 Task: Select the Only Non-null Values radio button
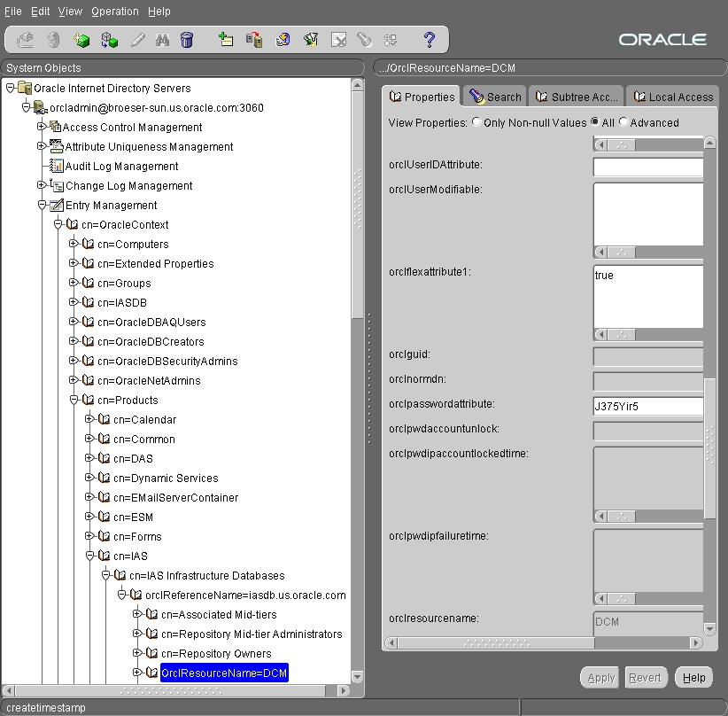pyautogui.click(x=476, y=121)
